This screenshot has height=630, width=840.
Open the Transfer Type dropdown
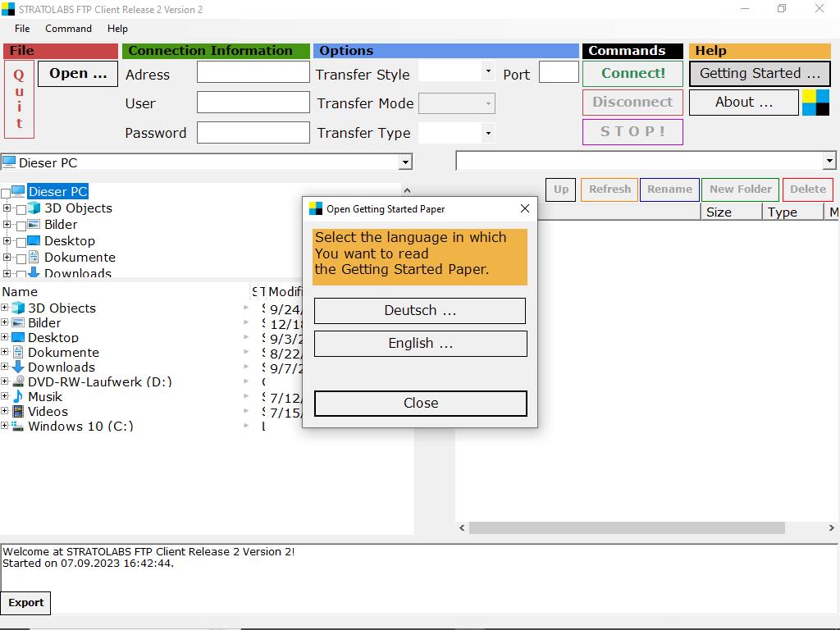(x=488, y=133)
